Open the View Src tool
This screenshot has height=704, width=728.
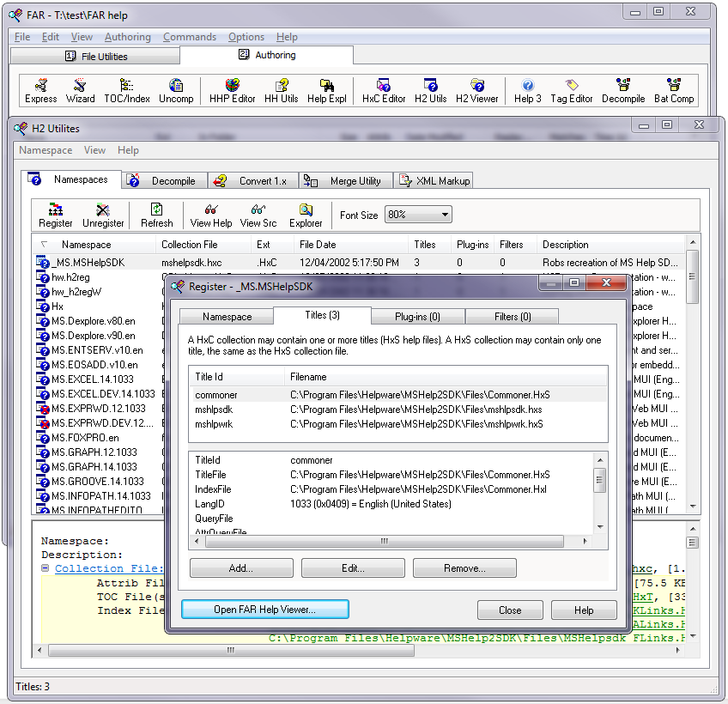[258, 215]
